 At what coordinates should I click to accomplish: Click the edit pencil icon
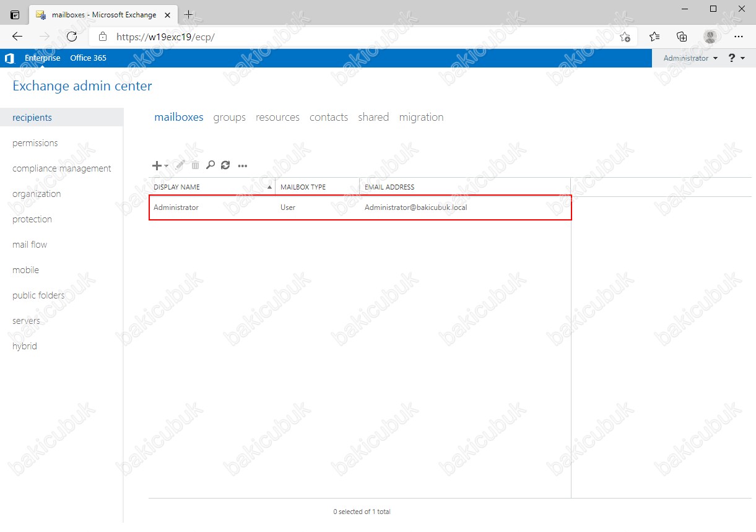click(180, 165)
